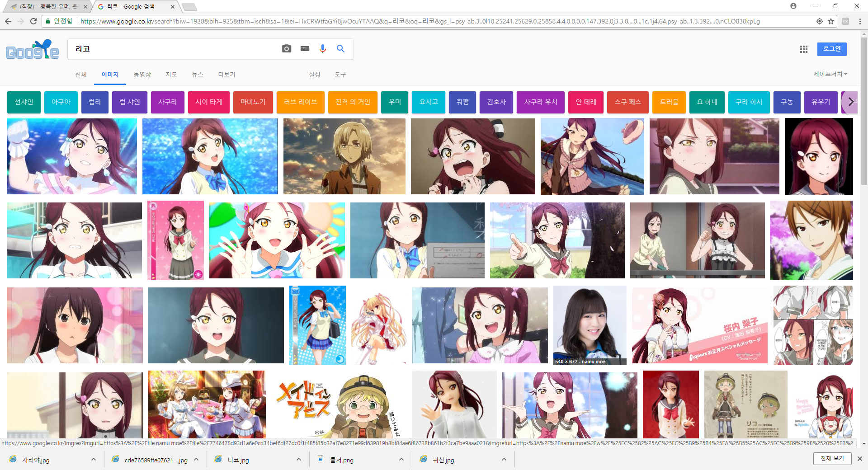The height and width of the screenshot is (470, 868).
Task: Click the 전체 보기 downloads button
Action: pos(832,458)
